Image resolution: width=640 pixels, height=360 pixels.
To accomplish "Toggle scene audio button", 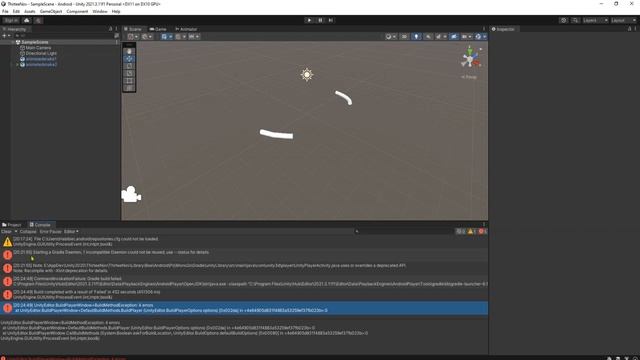I will pyautogui.click(x=428, y=37).
